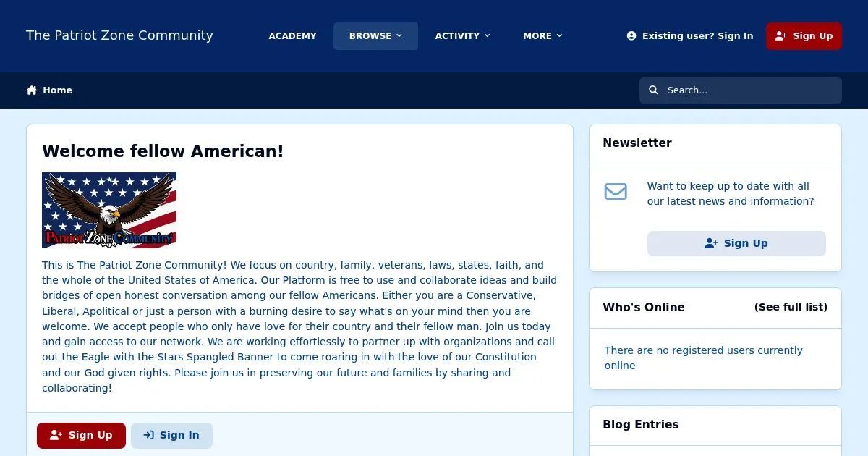Click the home icon in breadcrumb bar

coord(32,90)
